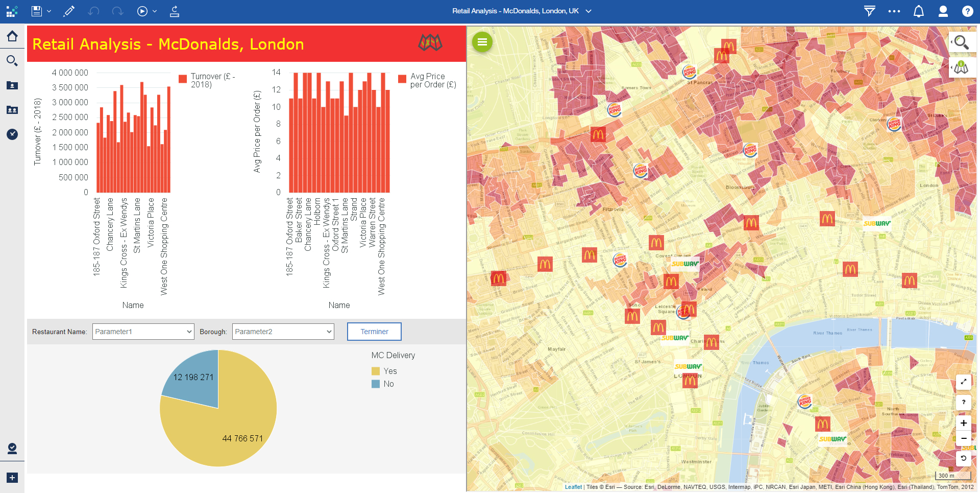The width and height of the screenshot is (980, 493).
Task: Click the filter icon near the title bar
Action: coord(870,11)
